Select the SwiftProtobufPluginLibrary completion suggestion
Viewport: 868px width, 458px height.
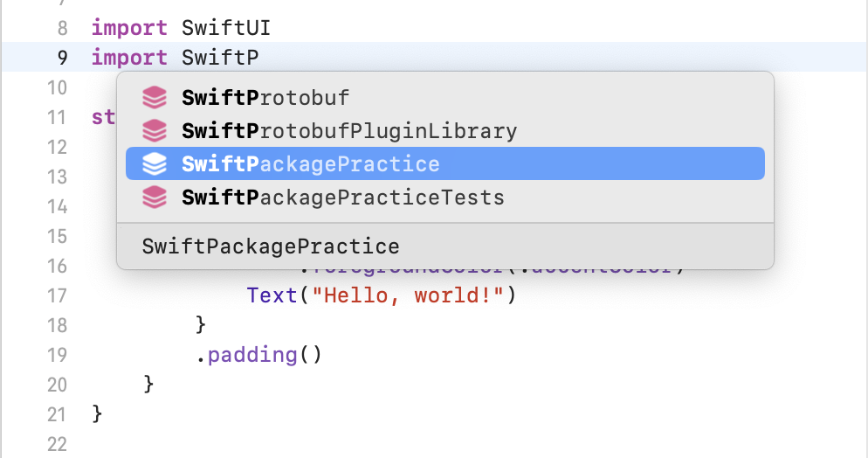(349, 131)
